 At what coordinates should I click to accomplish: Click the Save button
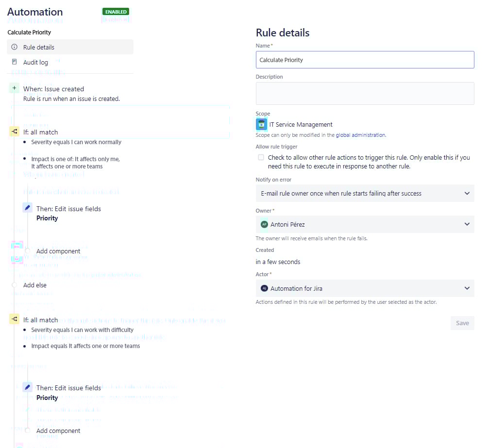pyautogui.click(x=462, y=323)
